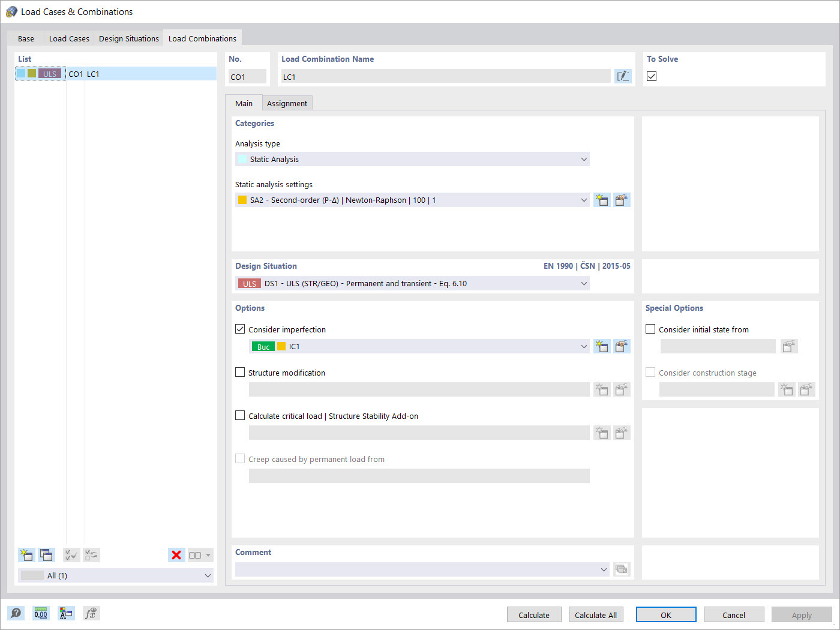
Task: Copy the selected load combination
Action: pos(46,555)
